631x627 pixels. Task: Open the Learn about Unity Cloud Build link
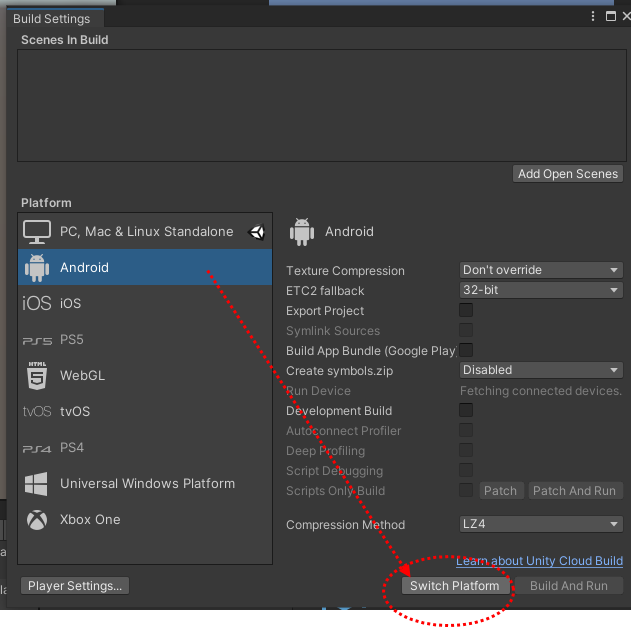tap(539, 561)
